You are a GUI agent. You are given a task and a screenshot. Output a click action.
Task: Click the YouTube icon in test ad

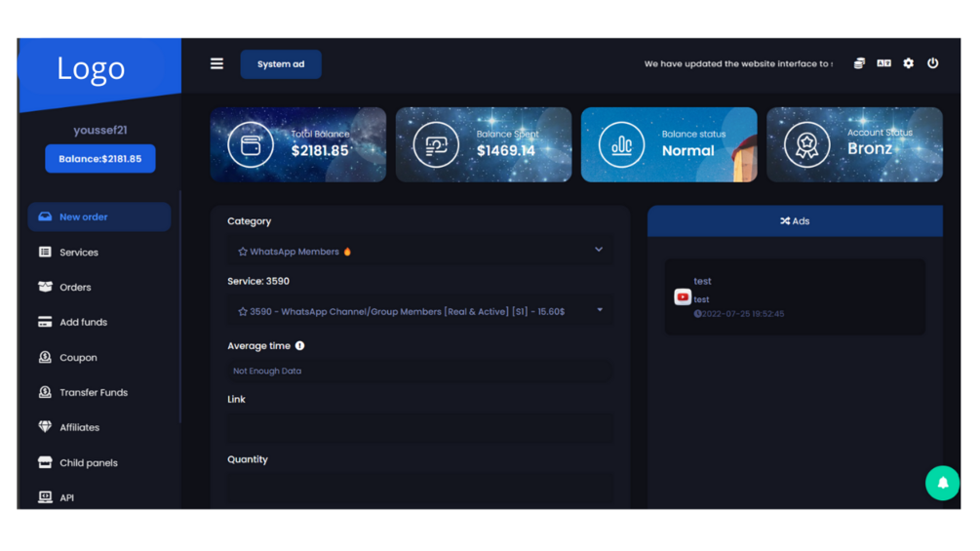[x=683, y=297]
